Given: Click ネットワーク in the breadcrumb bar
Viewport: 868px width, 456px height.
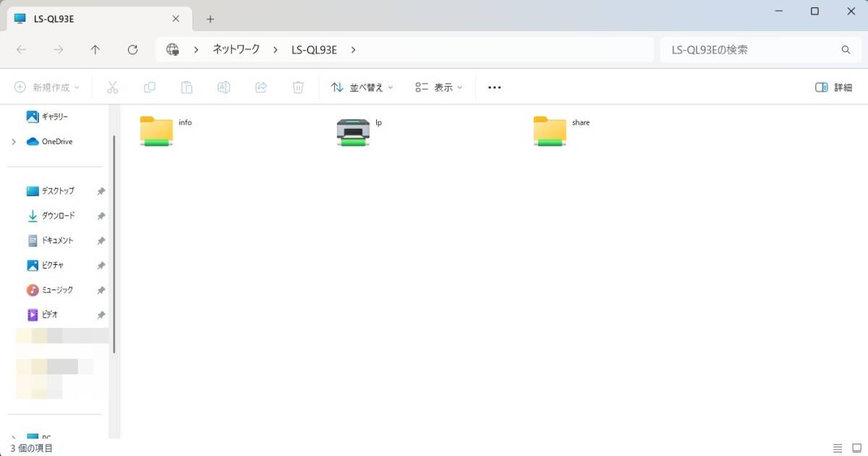Looking at the screenshot, I should 235,49.
